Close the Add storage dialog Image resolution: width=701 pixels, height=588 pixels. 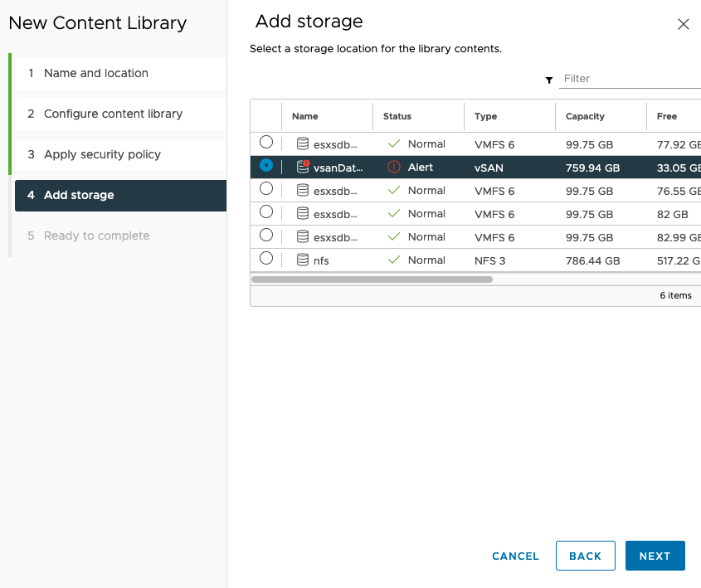pos(684,24)
